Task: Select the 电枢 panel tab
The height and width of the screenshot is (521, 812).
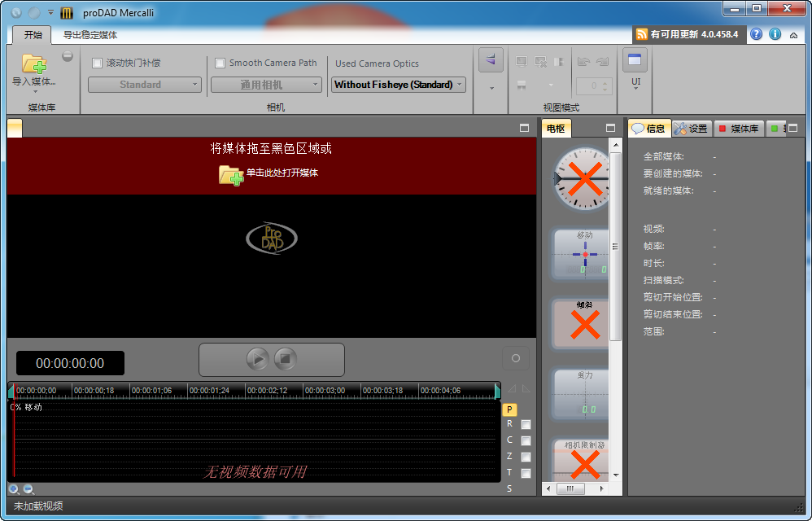Action: (557, 129)
